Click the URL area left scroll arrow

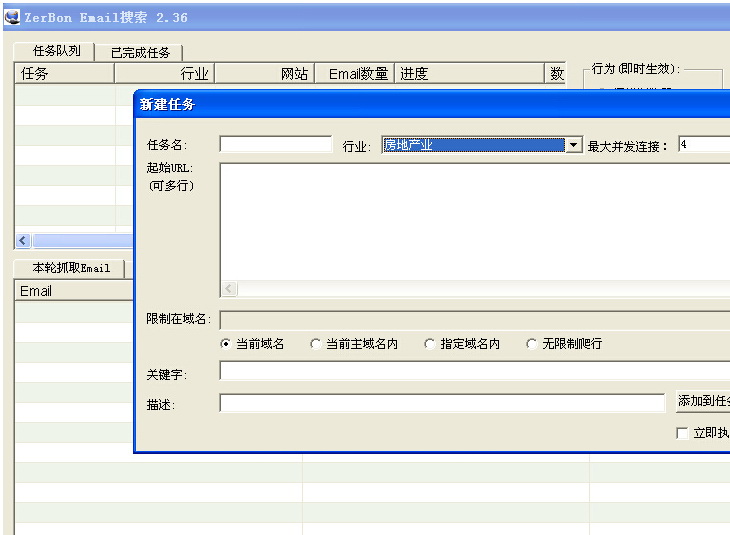229,289
